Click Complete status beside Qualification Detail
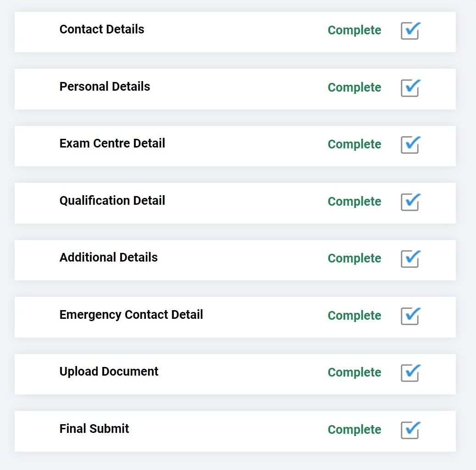Image resolution: width=476 pixels, height=470 pixels. (354, 202)
